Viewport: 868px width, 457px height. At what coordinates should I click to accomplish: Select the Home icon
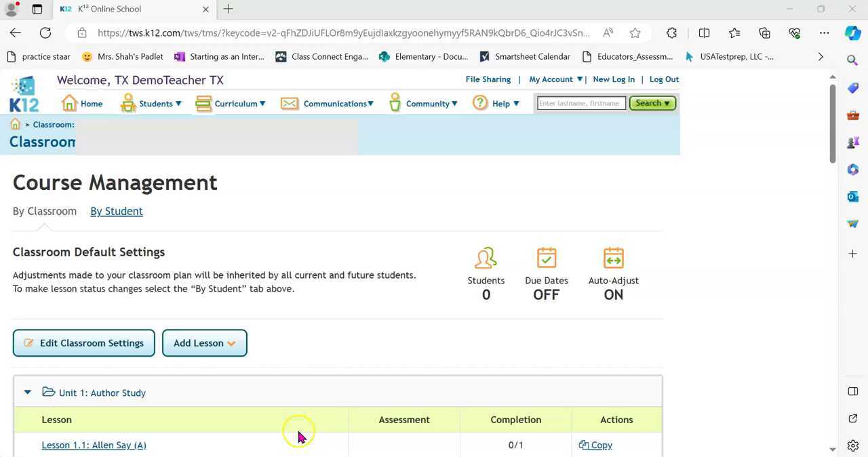(x=68, y=102)
